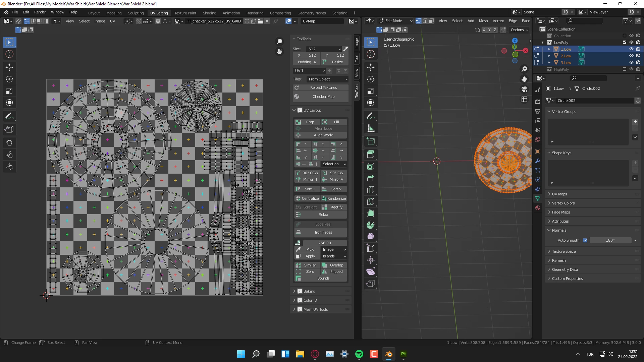The width and height of the screenshot is (644, 362).
Task: Open the Tiles From Object dropdown
Action: point(328,79)
